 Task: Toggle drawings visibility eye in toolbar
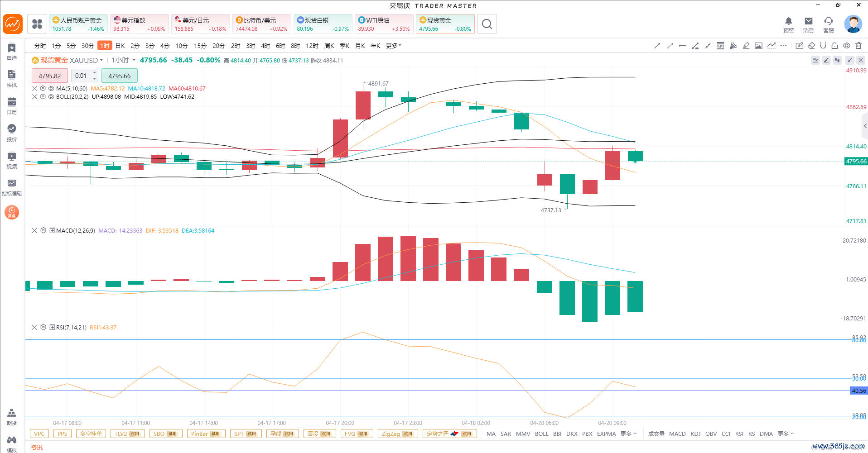pyautogui.click(x=846, y=46)
